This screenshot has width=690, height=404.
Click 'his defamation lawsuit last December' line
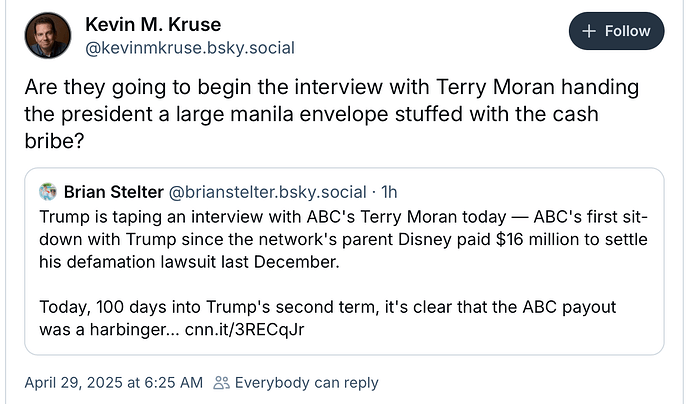(x=189, y=262)
